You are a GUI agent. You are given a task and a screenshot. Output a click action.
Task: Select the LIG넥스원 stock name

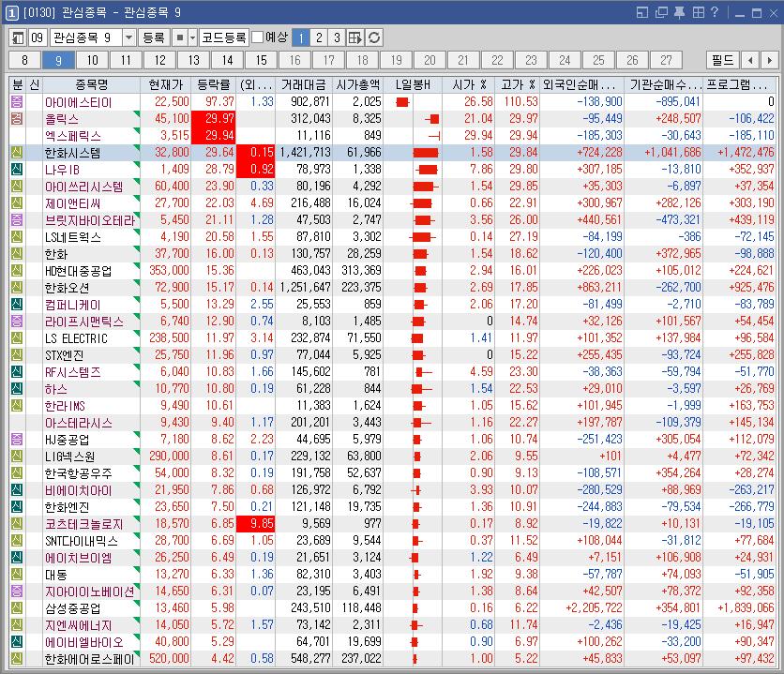pyautogui.click(x=69, y=457)
